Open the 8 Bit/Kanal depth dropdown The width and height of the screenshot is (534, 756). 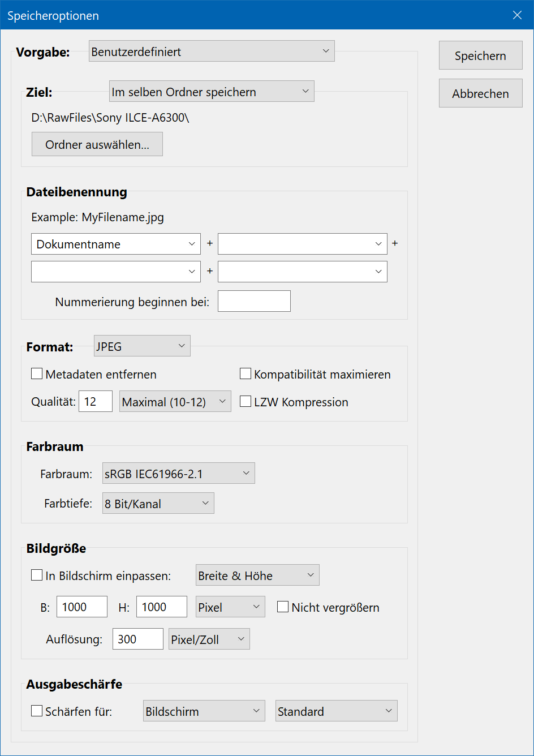[158, 504]
